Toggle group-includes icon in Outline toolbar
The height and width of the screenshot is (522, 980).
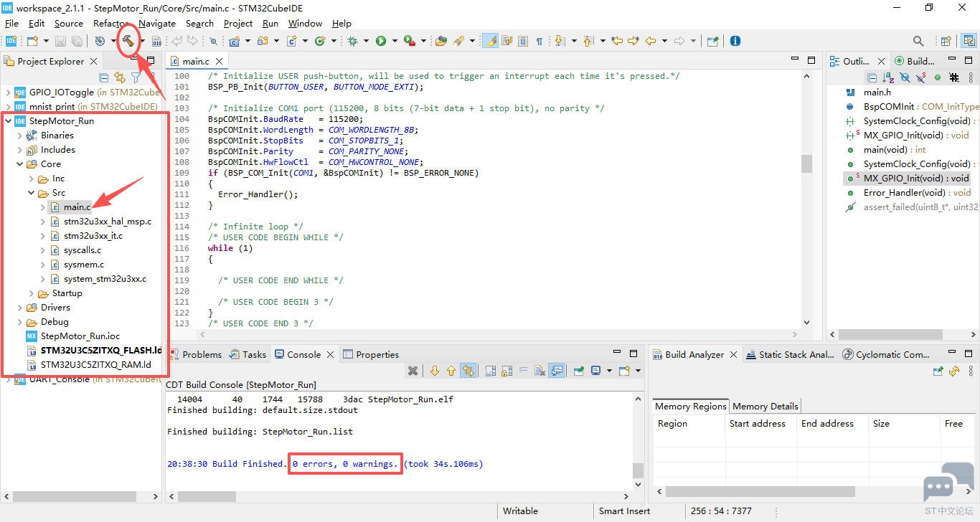click(954, 77)
